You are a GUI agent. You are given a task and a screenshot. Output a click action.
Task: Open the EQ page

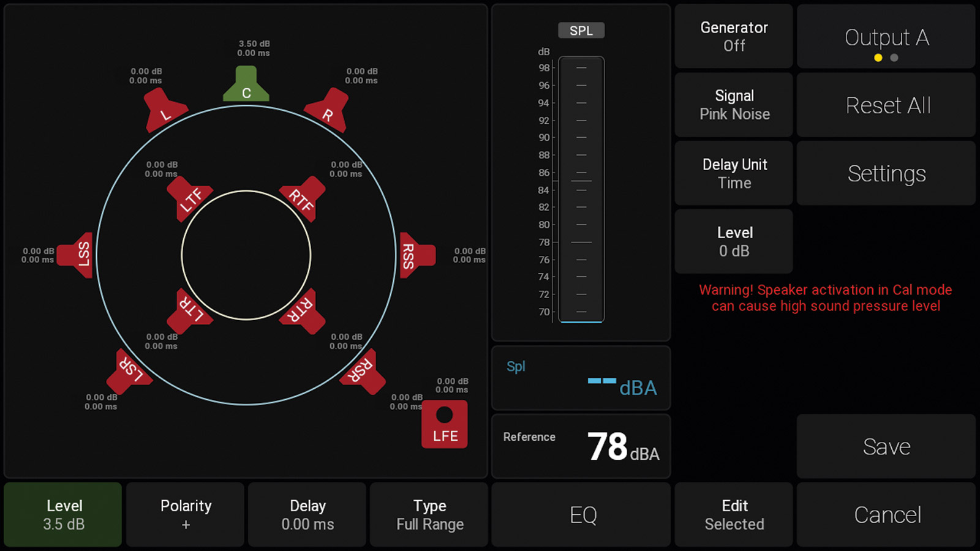pyautogui.click(x=581, y=515)
